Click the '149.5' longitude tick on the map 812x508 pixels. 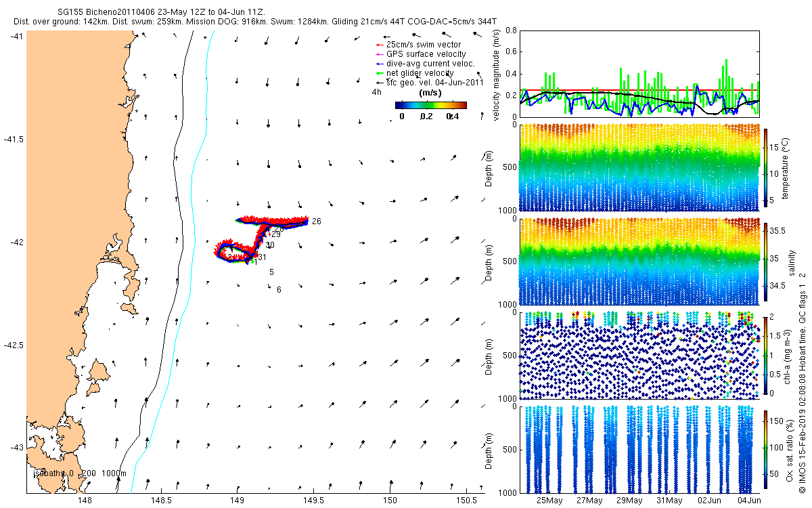(314, 501)
